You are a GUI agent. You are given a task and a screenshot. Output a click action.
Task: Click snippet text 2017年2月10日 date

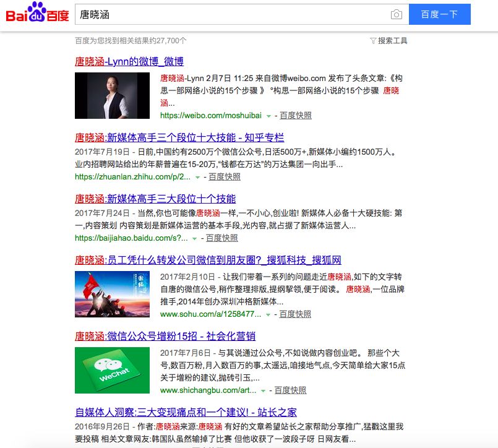coord(187,277)
